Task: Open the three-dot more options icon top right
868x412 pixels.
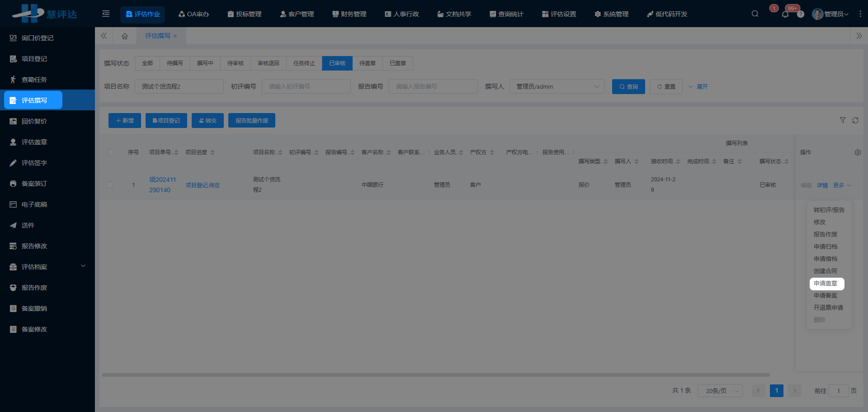Action: 861,14
